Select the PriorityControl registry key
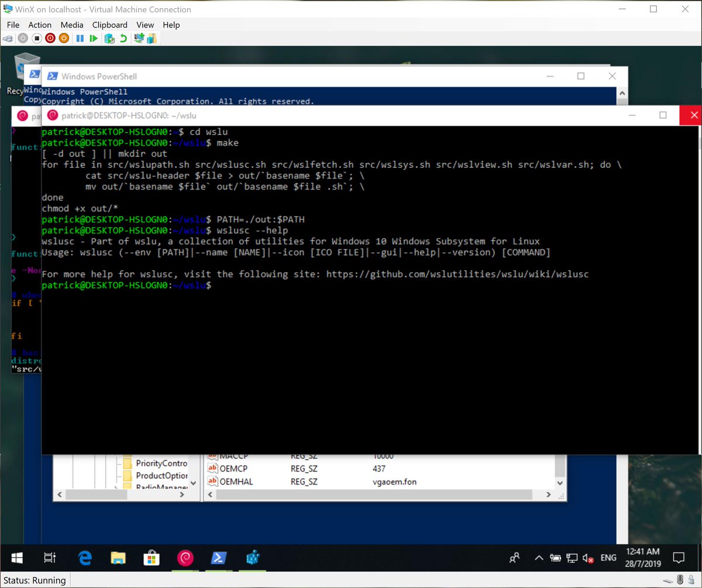 click(161, 463)
